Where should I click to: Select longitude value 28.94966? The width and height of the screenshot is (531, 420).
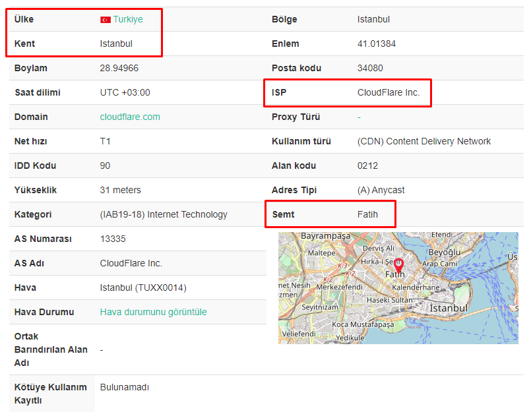point(119,68)
